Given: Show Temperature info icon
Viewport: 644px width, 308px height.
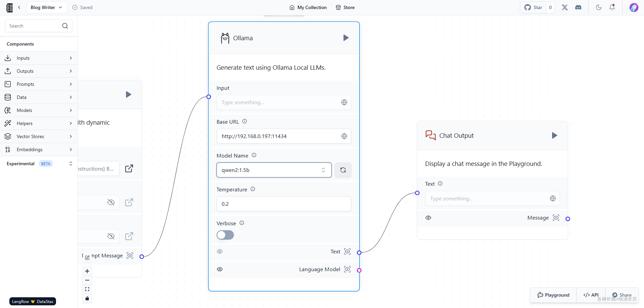Looking at the screenshot, I should [253, 189].
